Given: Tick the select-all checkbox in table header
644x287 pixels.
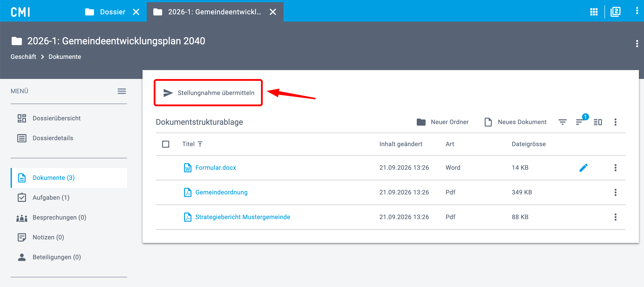Looking at the screenshot, I should coord(165,144).
